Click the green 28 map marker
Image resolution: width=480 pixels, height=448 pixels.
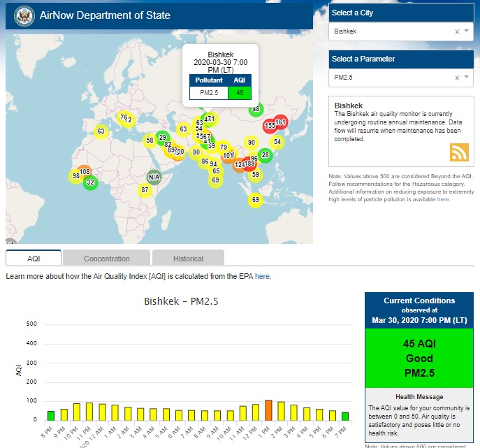coord(265,155)
